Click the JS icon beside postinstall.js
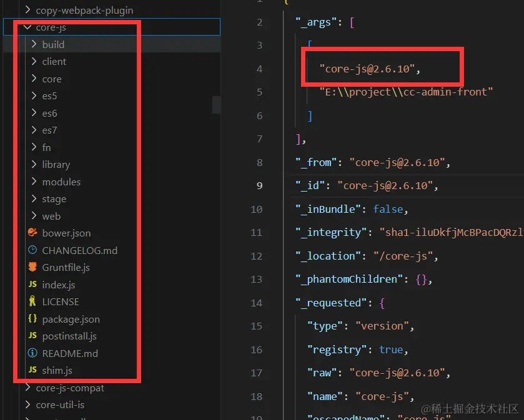524x420 pixels. coord(32,336)
